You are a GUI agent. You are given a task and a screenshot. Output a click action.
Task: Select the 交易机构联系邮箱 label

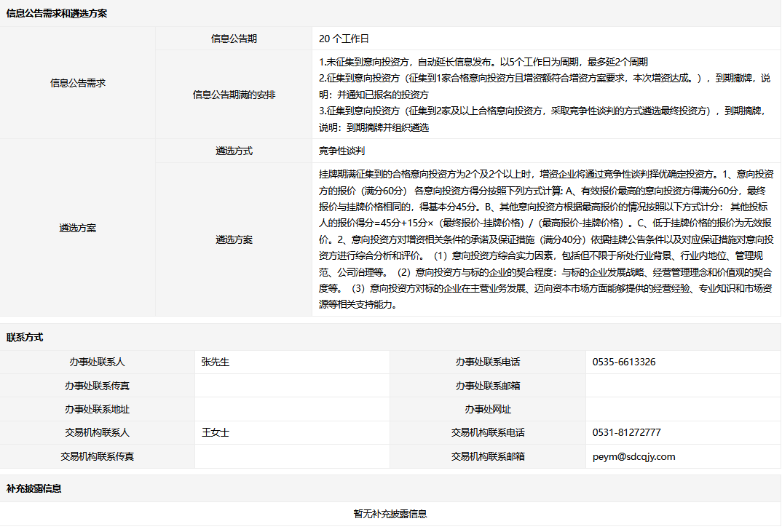[x=488, y=456]
